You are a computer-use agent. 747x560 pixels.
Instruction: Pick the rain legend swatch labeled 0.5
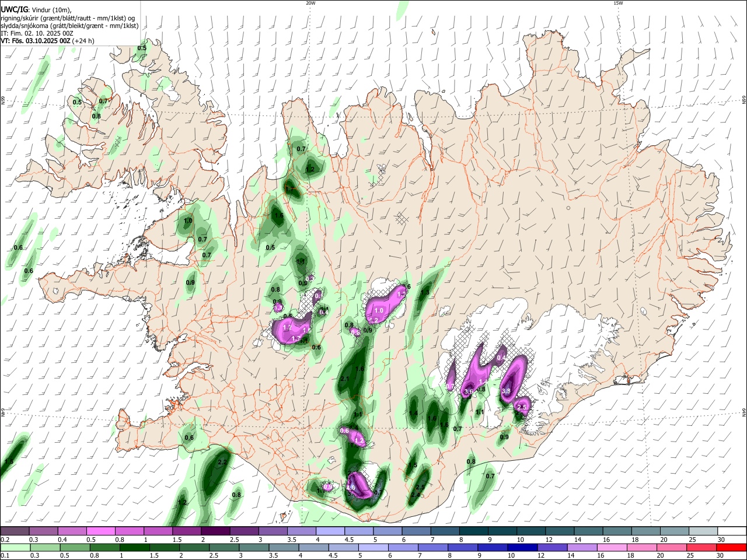[x=76, y=547]
